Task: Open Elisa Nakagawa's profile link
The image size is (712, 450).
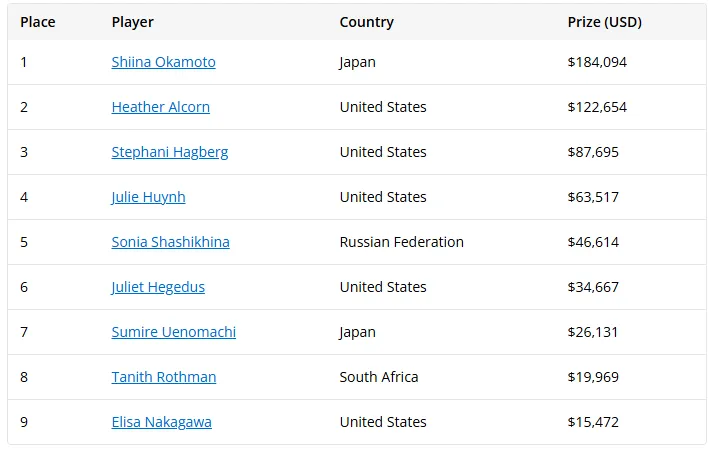Action: coord(161,422)
